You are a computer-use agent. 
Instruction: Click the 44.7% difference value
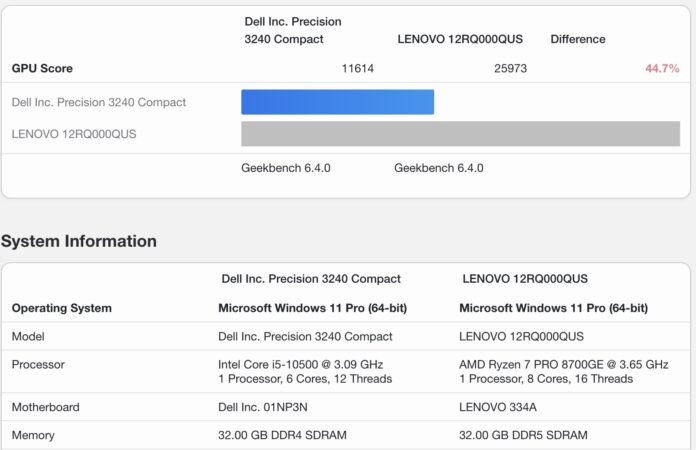point(662,69)
